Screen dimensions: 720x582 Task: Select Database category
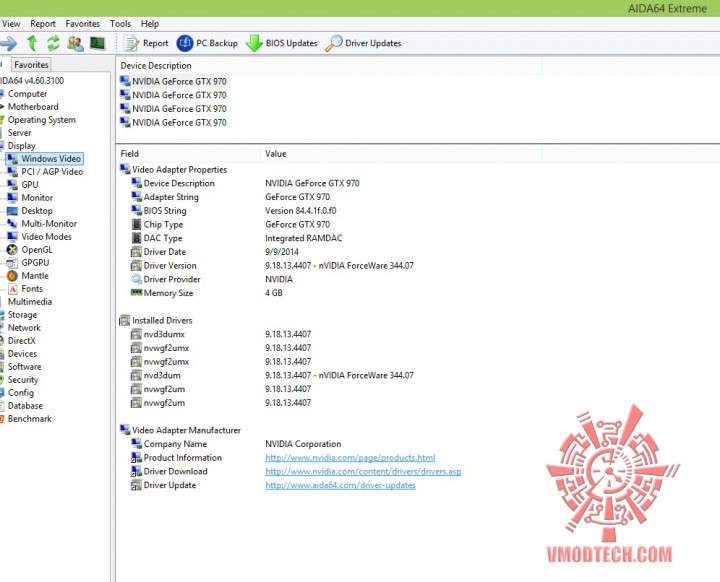[x=25, y=406]
